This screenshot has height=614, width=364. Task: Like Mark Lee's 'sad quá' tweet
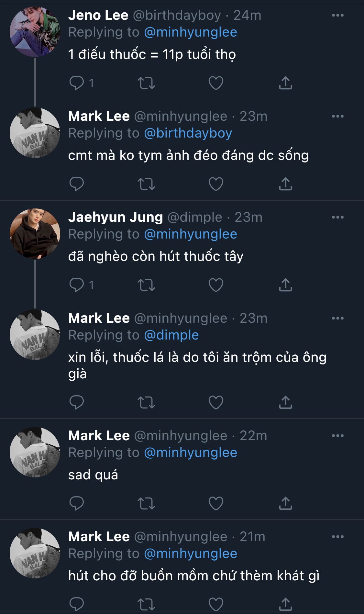[216, 503]
